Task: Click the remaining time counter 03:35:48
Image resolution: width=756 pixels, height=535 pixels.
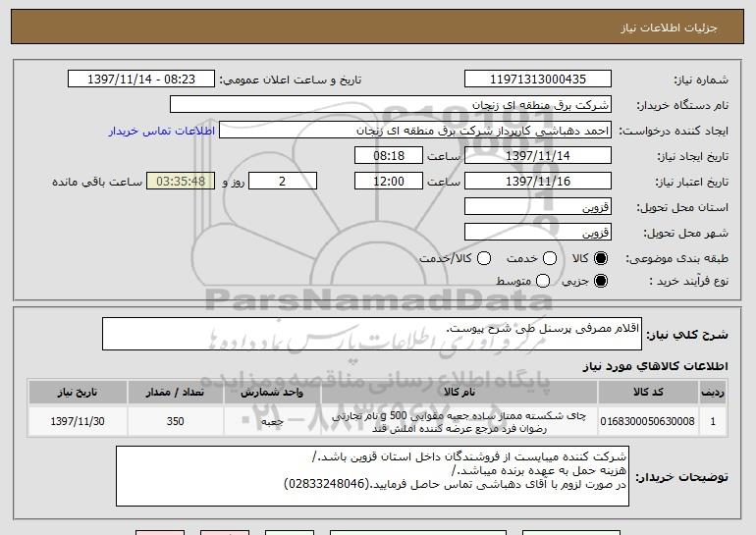Action: (181, 181)
